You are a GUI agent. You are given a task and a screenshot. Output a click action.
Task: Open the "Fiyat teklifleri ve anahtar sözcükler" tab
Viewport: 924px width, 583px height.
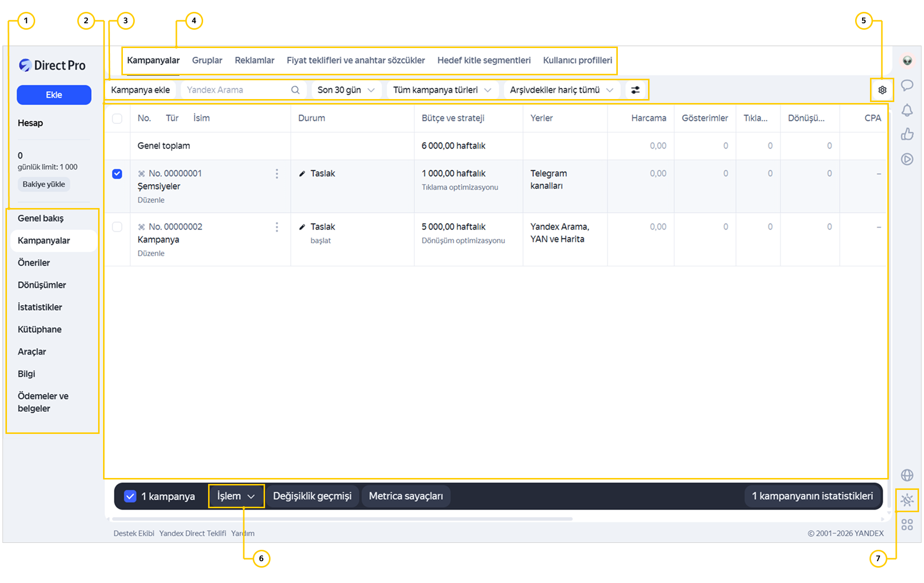pos(356,60)
